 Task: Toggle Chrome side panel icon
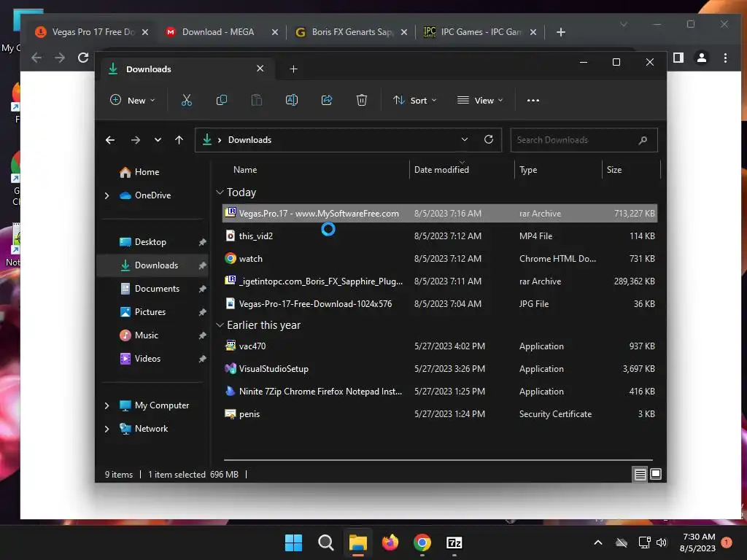coord(678,58)
